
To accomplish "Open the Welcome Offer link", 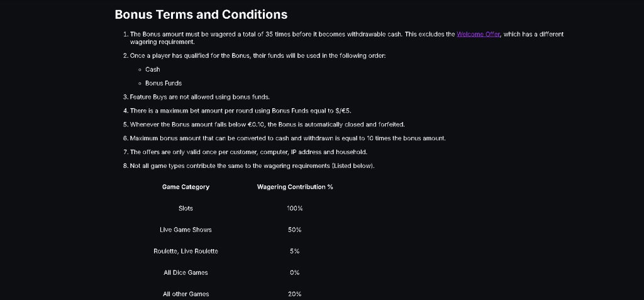I will point(478,34).
